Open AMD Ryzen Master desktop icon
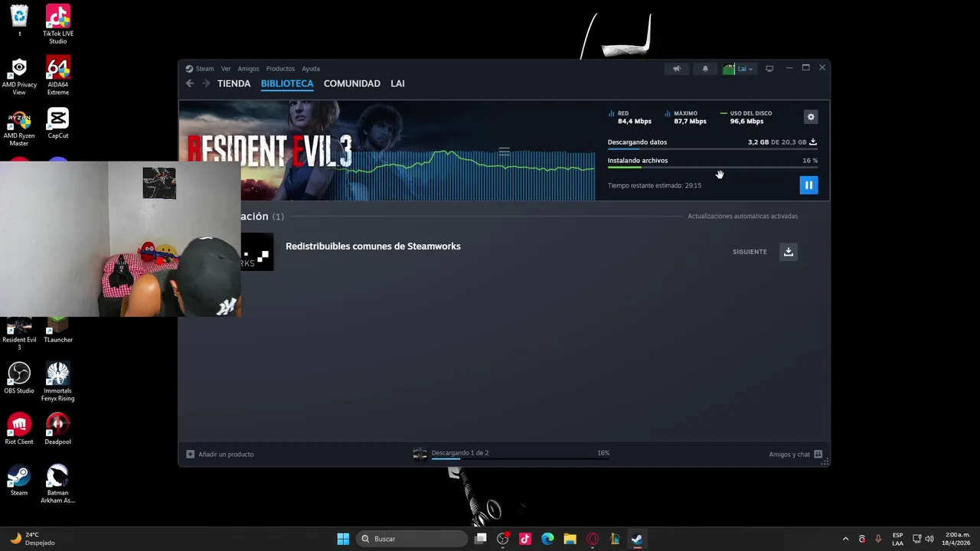The image size is (980, 551). [19, 127]
